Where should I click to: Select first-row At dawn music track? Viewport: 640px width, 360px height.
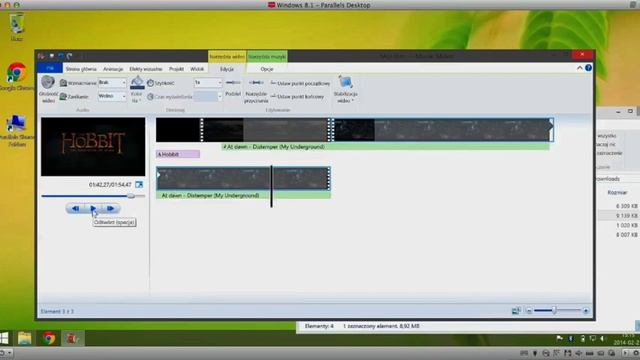(x=385, y=147)
